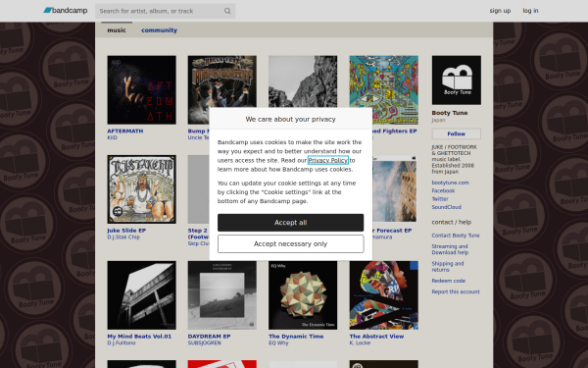This screenshot has width=588, height=368.
Task: Click the 'Japan' location text
Action: pyautogui.click(x=438, y=120)
